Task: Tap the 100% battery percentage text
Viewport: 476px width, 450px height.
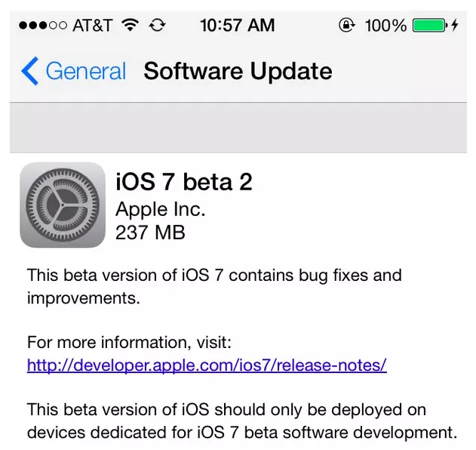Action: (x=385, y=25)
